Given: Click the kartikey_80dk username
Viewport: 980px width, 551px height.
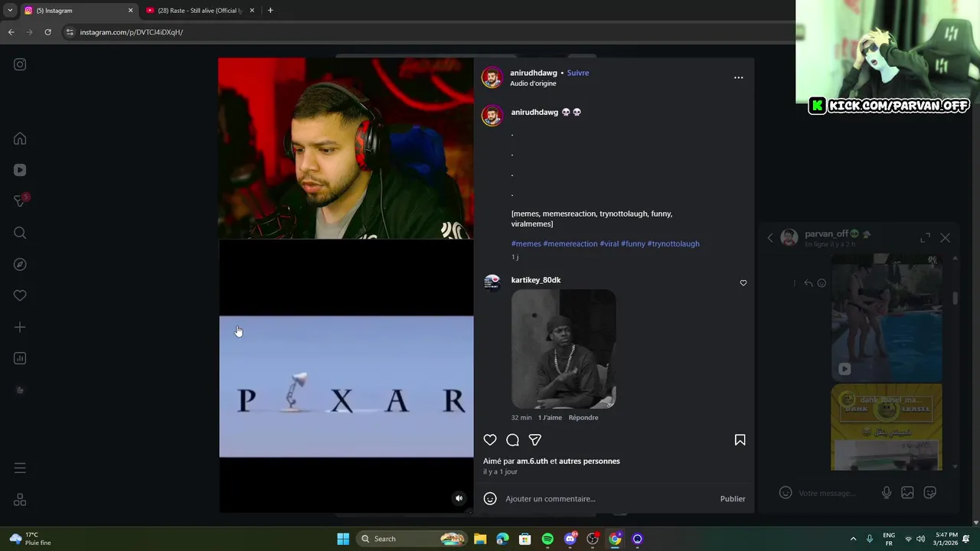Looking at the screenshot, I should pyautogui.click(x=536, y=280).
